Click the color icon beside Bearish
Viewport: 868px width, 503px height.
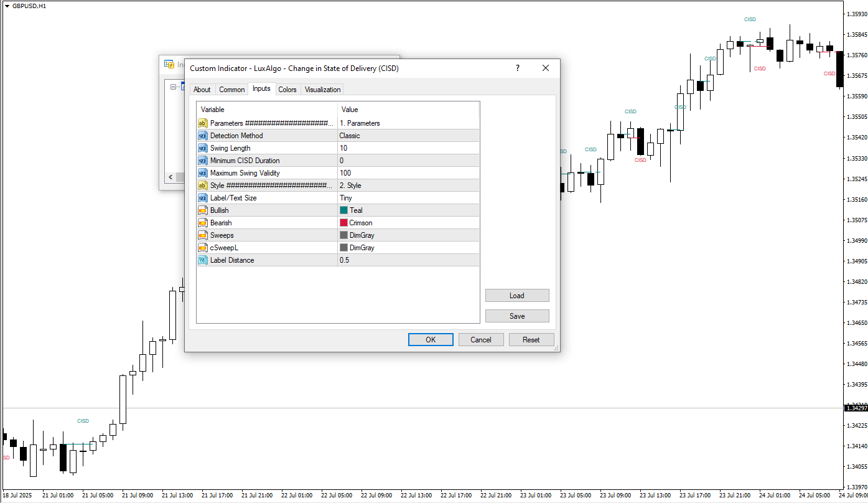point(202,223)
